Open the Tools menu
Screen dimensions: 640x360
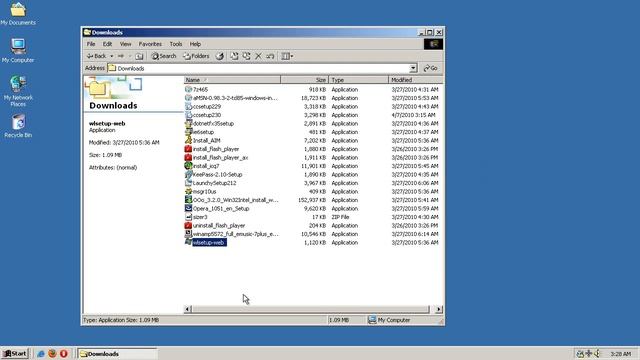click(176, 44)
